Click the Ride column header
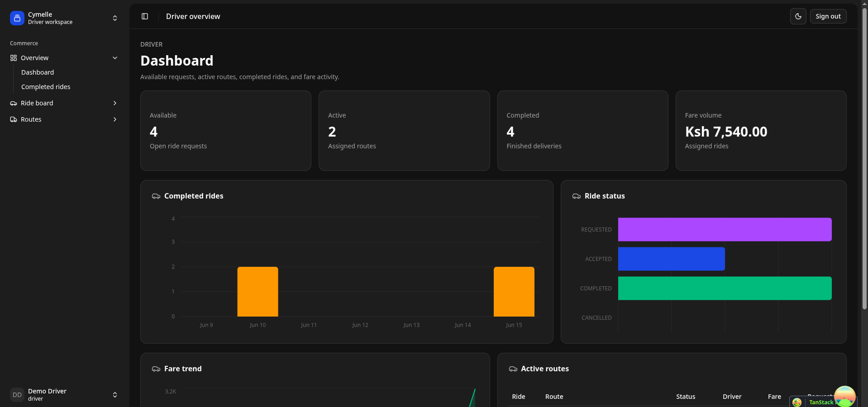Image resolution: width=868 pixels, height=407 pixels. (x=519, y=397)
